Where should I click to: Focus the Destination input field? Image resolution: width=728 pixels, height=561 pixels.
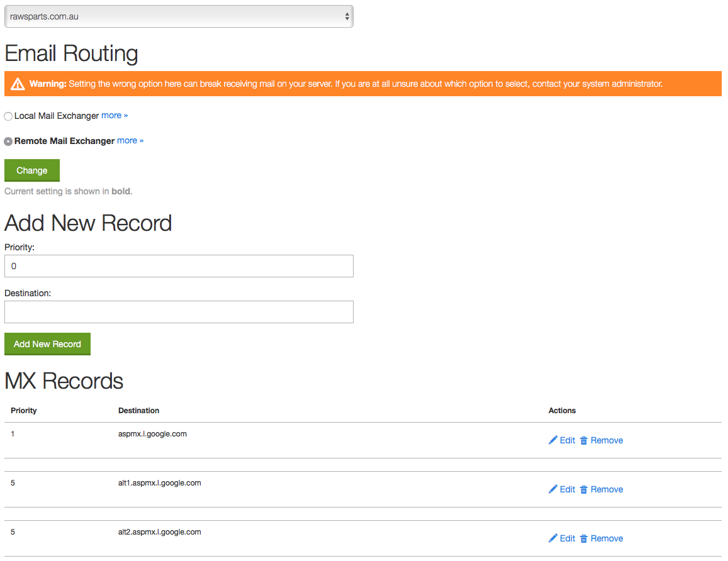179,312
